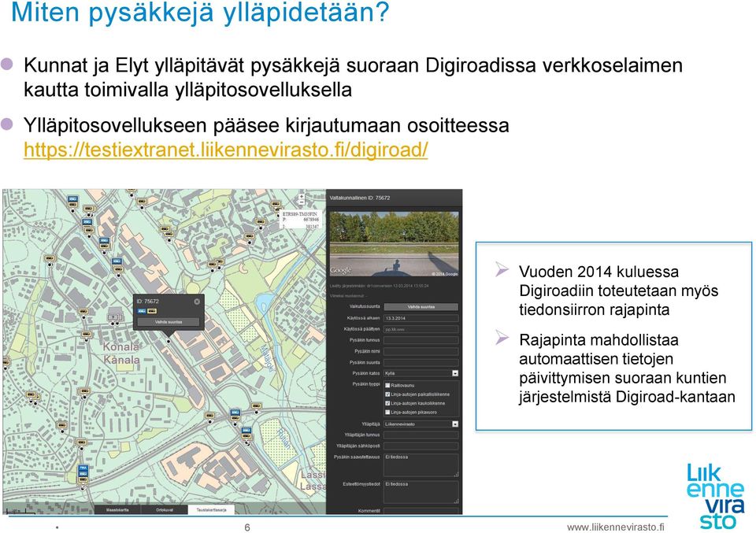Zoom out the map with minus button

[302, 204]
